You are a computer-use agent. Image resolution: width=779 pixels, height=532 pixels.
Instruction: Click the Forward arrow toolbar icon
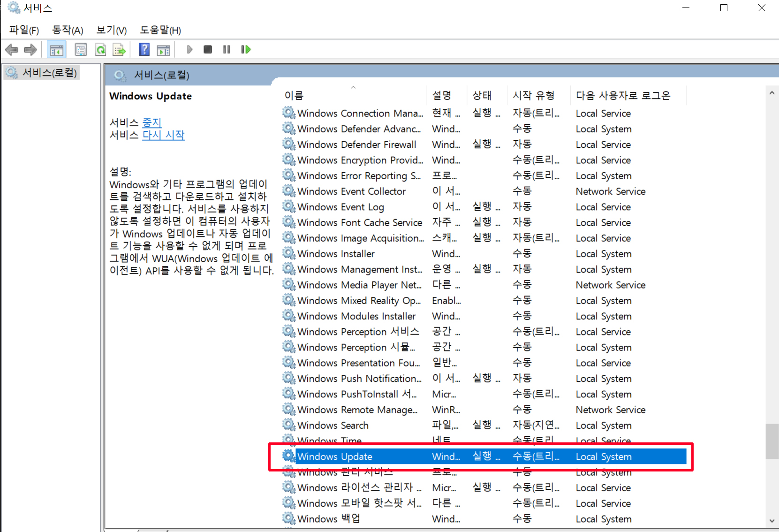pyautogui.click(x=30, y=49)
